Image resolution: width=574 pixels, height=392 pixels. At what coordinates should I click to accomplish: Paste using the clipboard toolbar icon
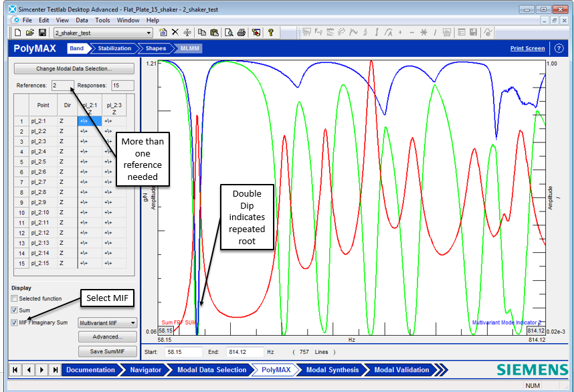pyautogui.click(x=214, y=33)
